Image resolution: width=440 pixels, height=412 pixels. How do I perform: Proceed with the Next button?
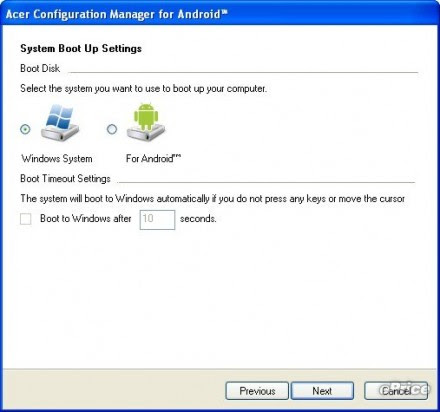(x=322, y=391)
